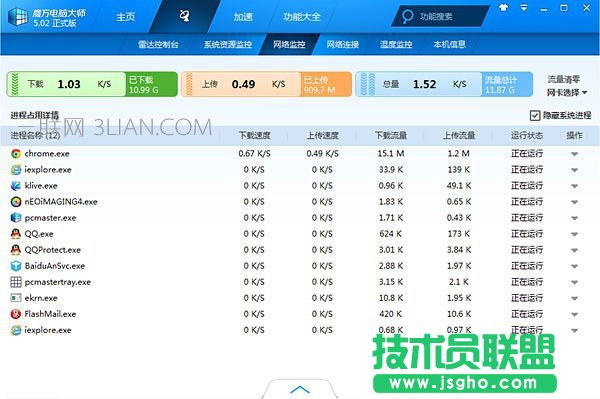Viewport: 600px width, 399px height.
Task: Open actions dropdown for QQ.exe
Action: tap(574, 235)
